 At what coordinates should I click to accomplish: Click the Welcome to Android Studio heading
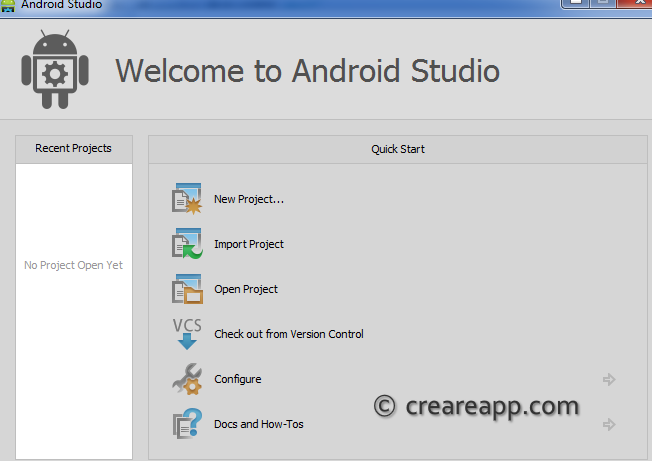tap(307, 71)
